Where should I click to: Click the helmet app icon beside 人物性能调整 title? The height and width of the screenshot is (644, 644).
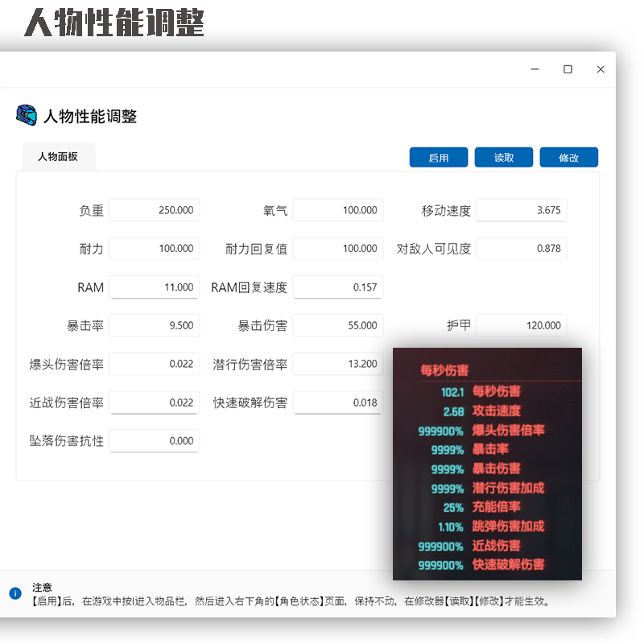point(25,115)
